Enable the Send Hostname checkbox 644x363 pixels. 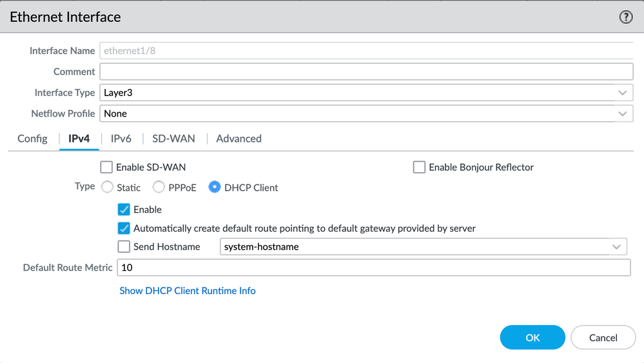coord(124,247)
